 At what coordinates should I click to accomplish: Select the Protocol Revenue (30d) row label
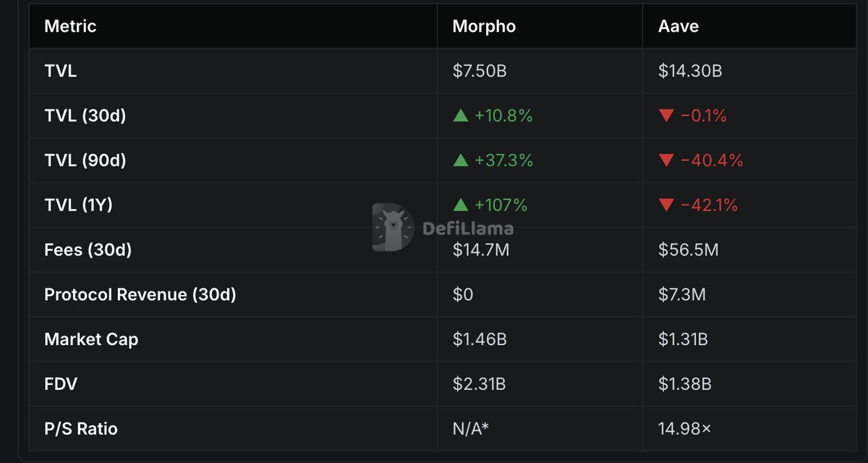click(140, 295)
